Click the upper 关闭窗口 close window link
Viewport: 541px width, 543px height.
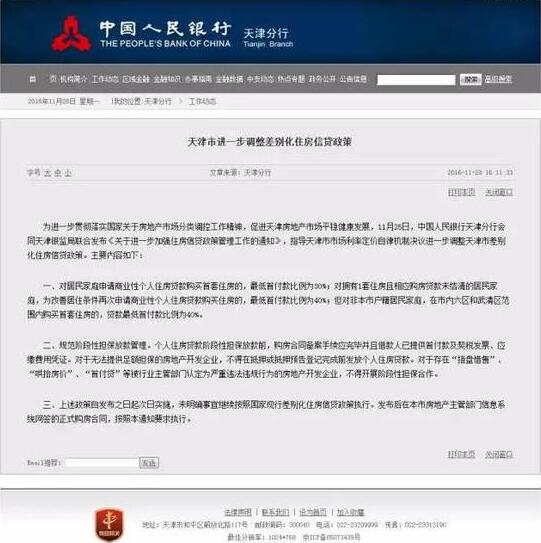(x=499, y=192)
